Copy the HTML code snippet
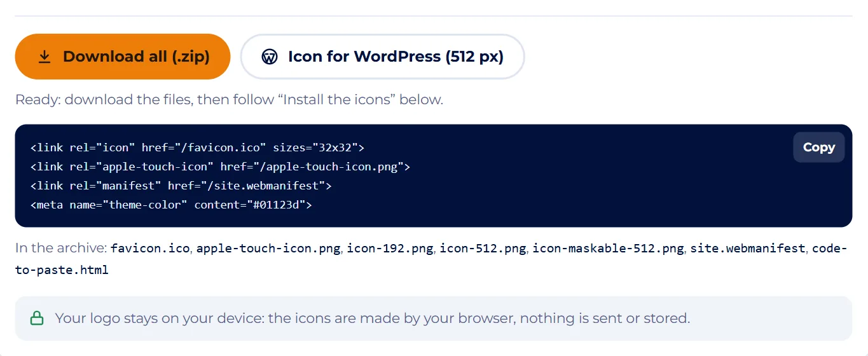 [x=818, y=147]
